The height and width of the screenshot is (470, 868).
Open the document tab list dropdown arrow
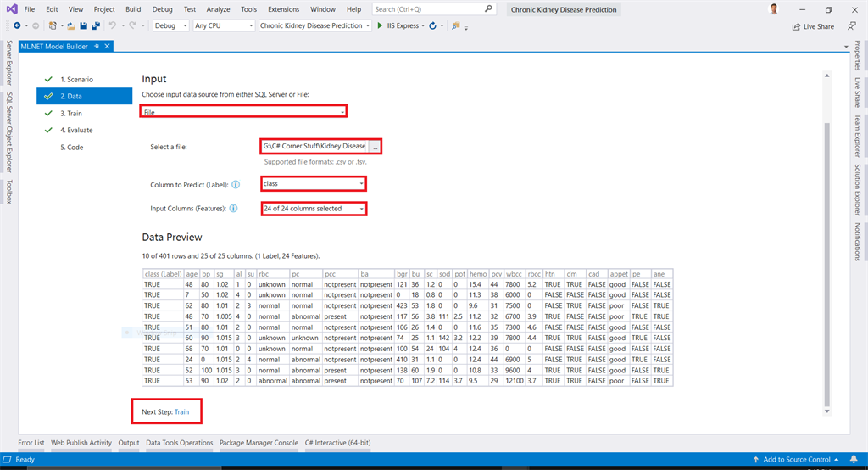click(x=847, y=47)
